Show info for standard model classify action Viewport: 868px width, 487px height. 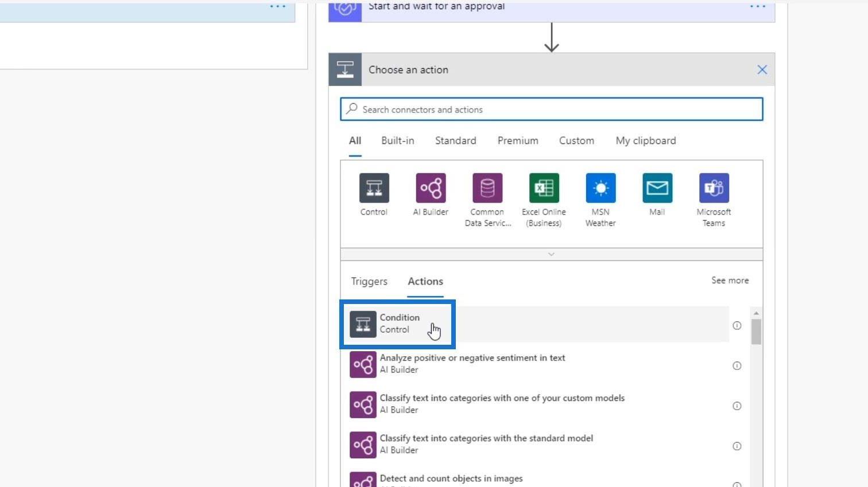pos(737,446)
